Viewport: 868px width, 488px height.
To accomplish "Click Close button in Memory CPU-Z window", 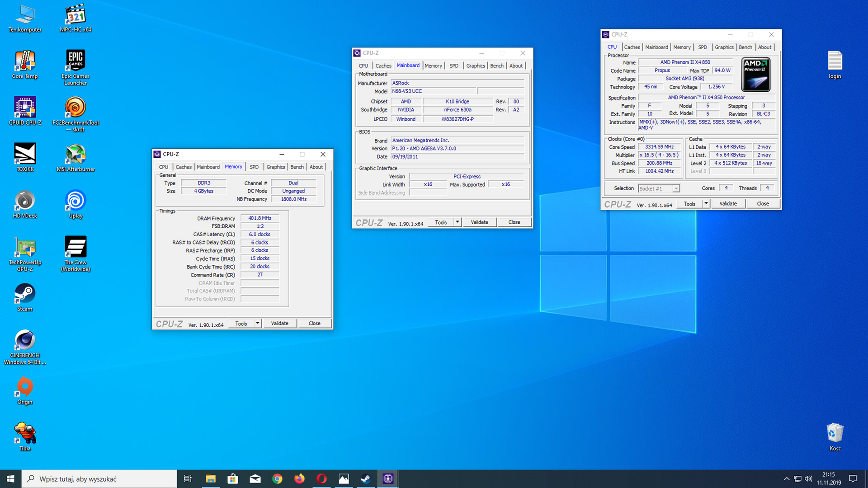I will tap(314, 323).
